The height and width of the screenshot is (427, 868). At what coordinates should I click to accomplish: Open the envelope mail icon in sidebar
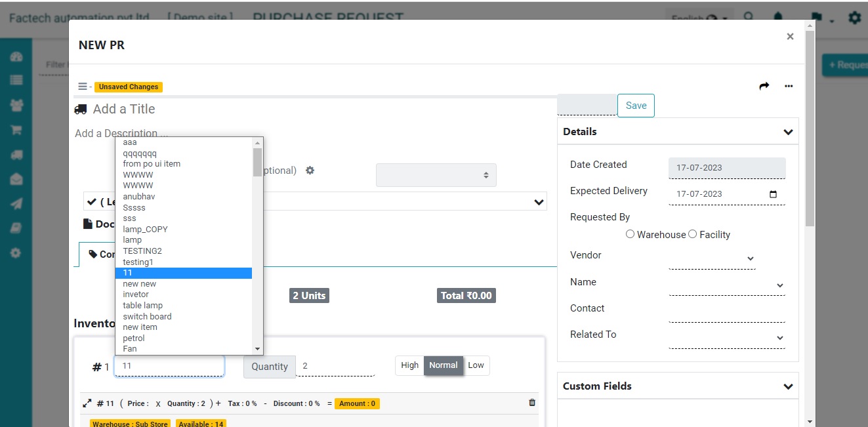(x=16, y=179)
